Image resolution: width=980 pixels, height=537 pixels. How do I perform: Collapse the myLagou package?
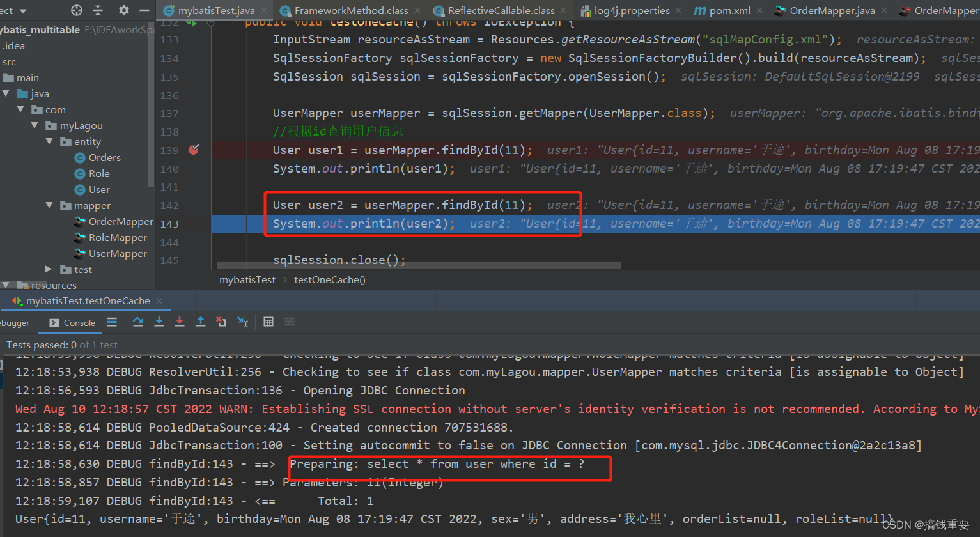[x=35, y=125]
